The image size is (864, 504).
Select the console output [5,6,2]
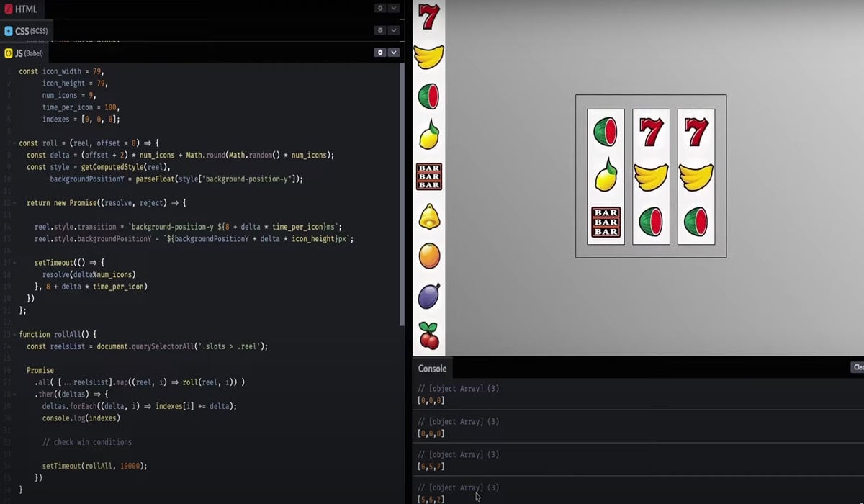[x=431, y=499]
